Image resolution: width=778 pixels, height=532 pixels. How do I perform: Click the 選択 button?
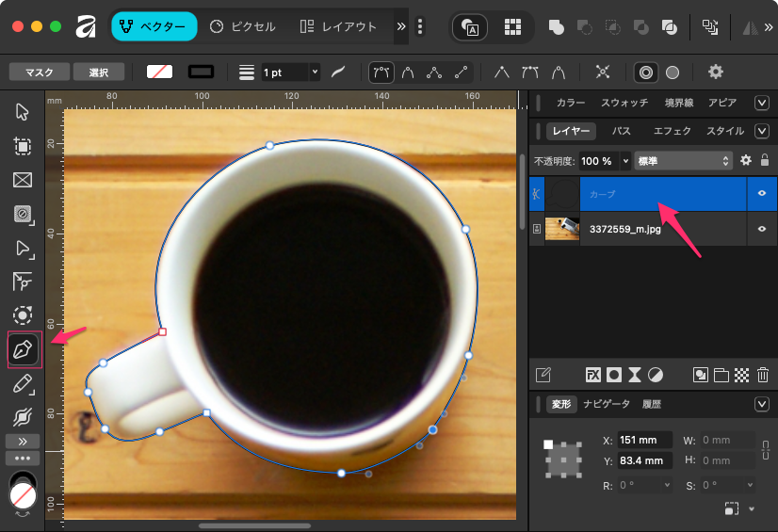pyautogui.click(x=99, y=72)
